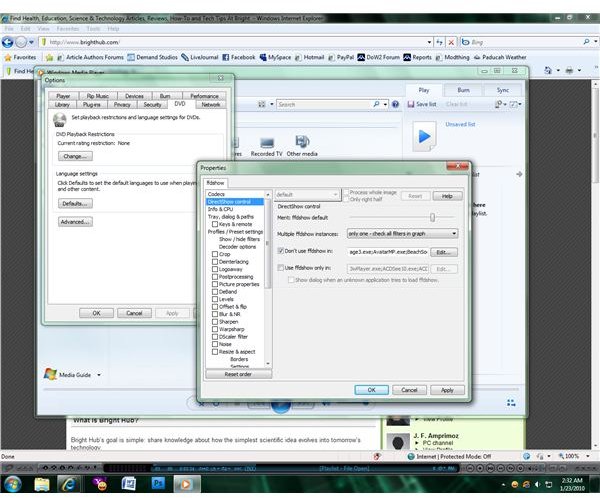Open DoW2 Forum favorites bar link
The image size is (600, 498).
(378, 57)
